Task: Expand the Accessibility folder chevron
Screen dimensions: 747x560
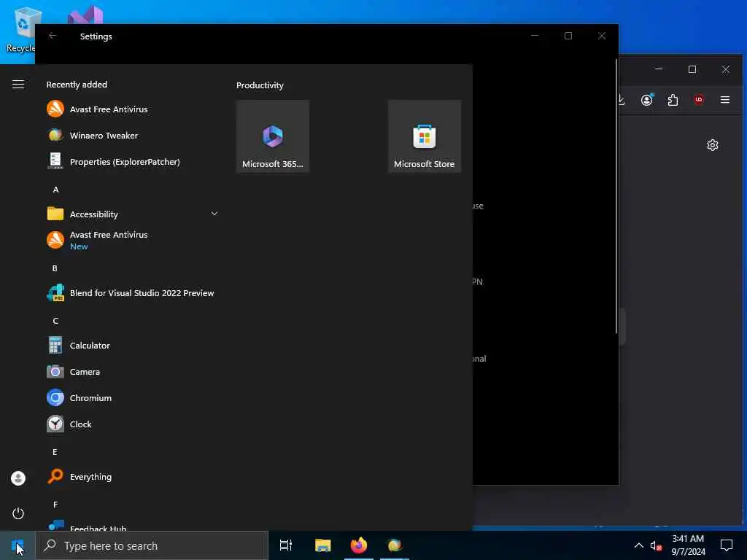Action: coord(214,214)
